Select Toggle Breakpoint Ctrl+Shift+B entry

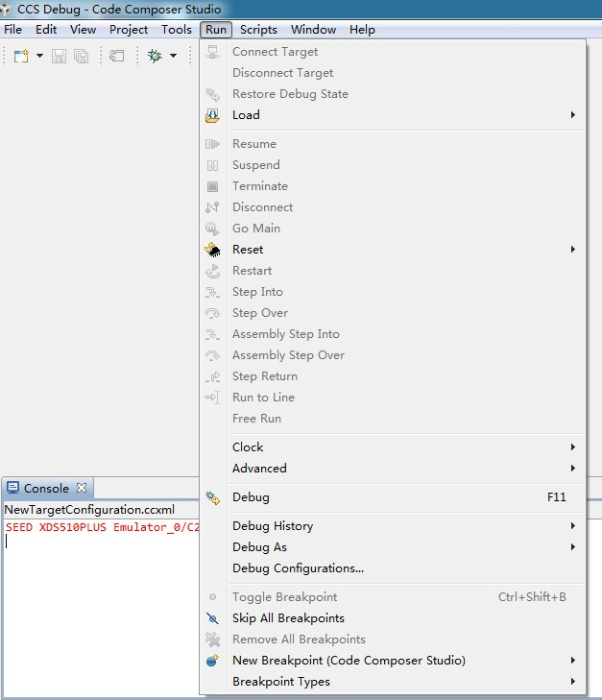393,597
